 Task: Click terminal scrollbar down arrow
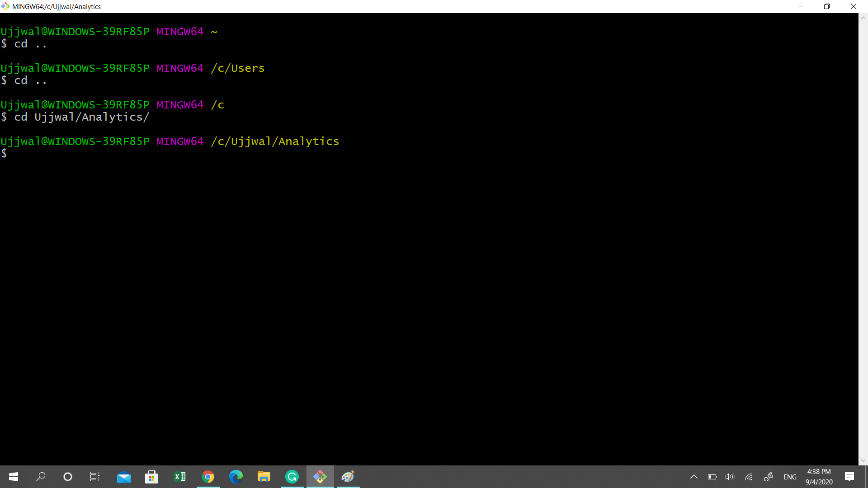(x=863, y=460)
